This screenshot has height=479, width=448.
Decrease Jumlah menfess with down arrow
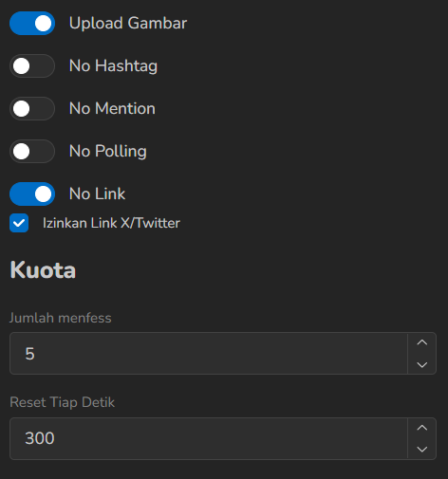tap(422, 364)
